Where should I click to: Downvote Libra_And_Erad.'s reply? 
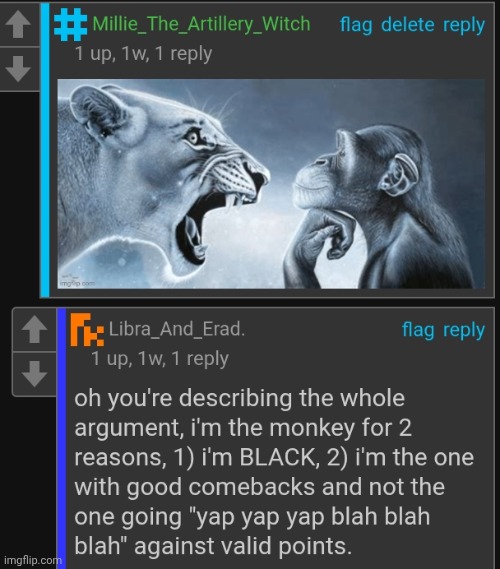click(34, 374)
